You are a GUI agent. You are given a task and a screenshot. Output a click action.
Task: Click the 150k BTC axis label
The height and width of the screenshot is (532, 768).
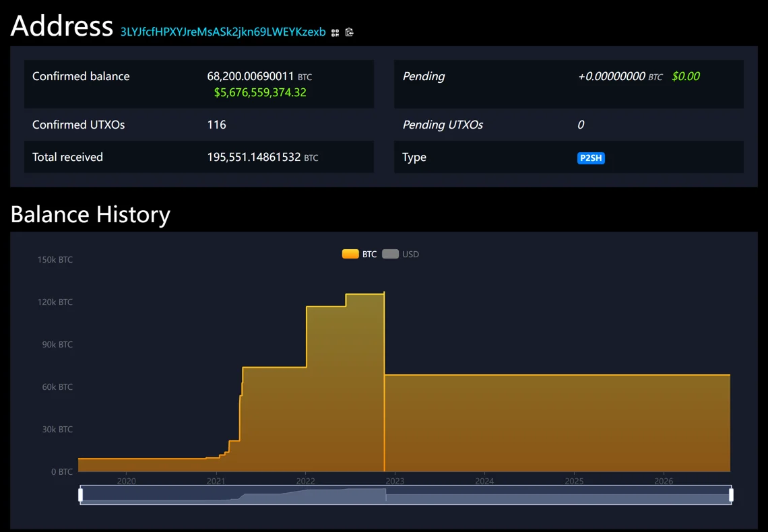point(55,260)
